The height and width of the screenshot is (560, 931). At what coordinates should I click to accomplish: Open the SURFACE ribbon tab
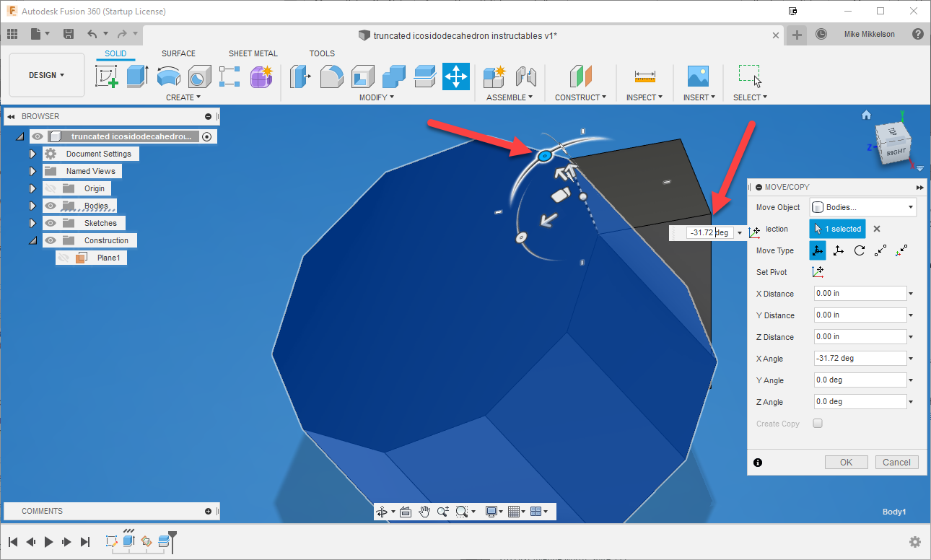pyautogui.click(x=178, y=53)
